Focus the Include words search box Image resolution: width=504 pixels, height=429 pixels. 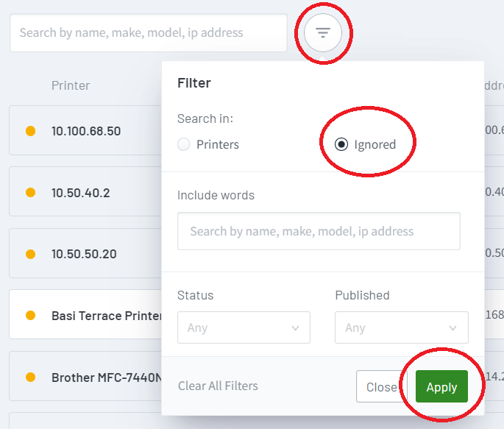pyautogui.click(x=319, y=231)
